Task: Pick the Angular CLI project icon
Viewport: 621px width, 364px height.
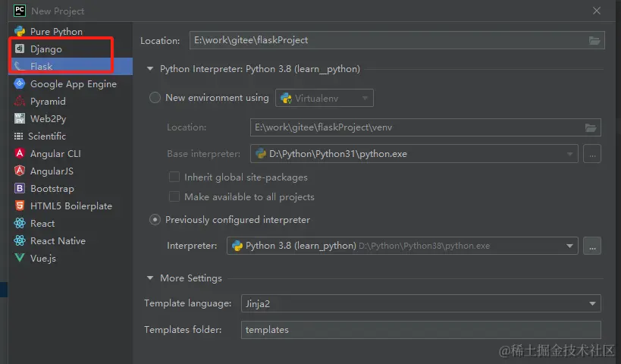Action: pos(20,154)
